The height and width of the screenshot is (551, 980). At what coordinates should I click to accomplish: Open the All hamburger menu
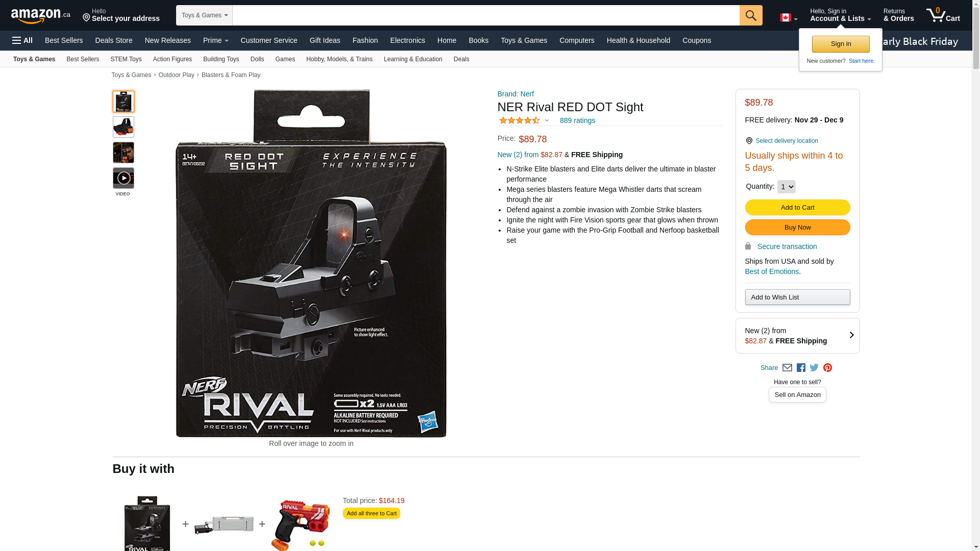(22, 40)
